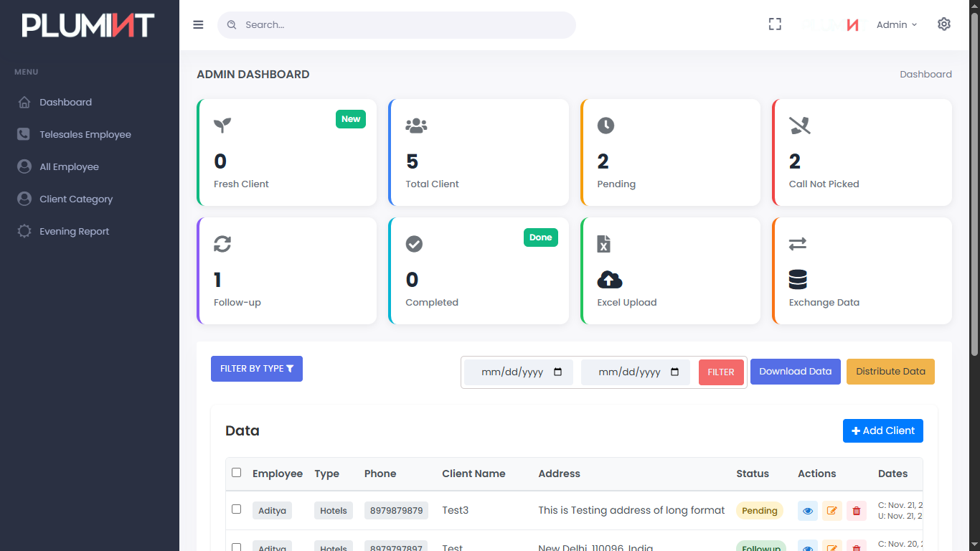
Task: Open Telesales Employee in sidebar
Action: [x=85, y=134]
